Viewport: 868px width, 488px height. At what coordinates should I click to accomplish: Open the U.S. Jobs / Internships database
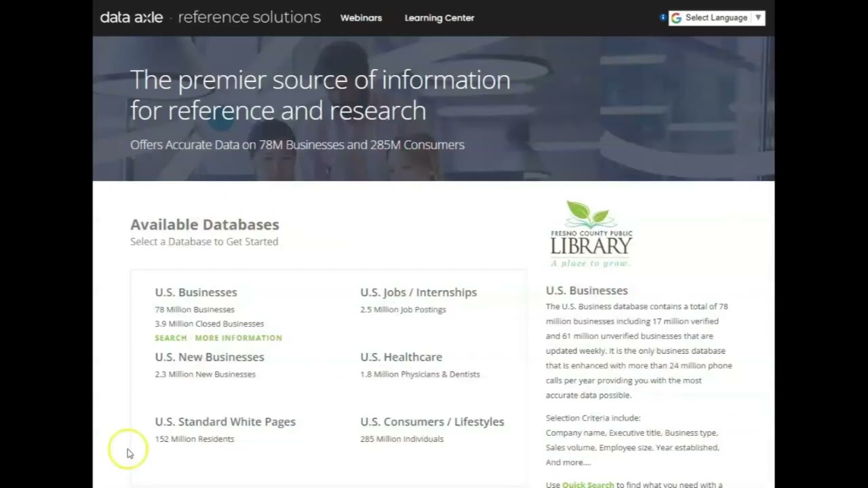[418, 292]
